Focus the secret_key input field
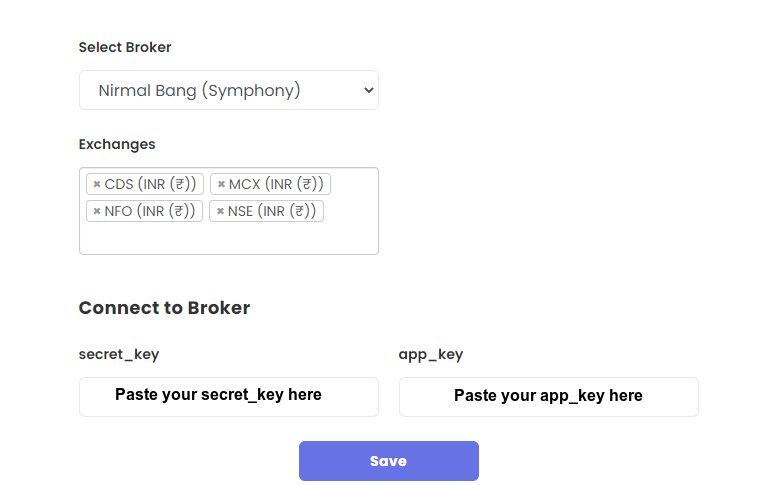 pos(229,397)
